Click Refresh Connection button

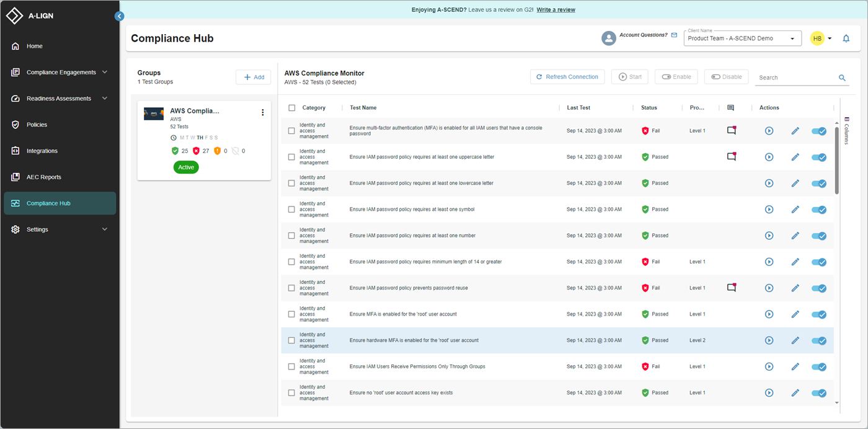568,77
